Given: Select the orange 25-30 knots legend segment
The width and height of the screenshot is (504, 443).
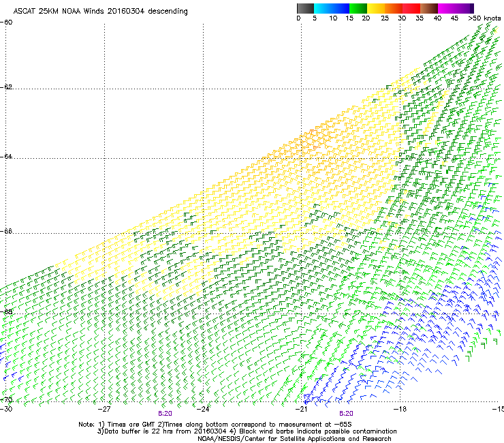Looking at the screenshot, I should pos(394,8).
